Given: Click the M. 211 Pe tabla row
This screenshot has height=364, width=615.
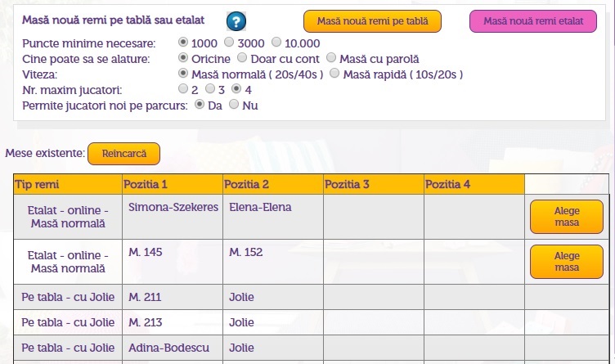Looking at the screenshot, I should tap(311, 297).
